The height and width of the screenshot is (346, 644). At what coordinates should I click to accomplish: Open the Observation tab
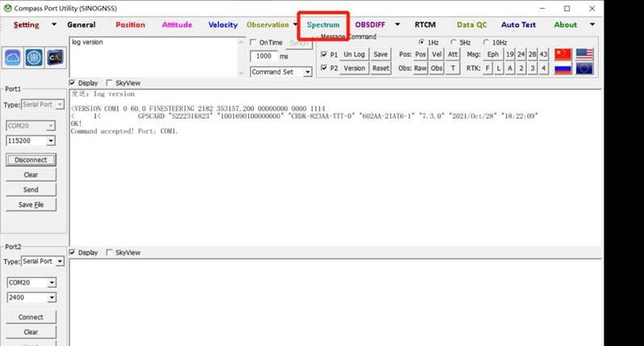(267, 24)
